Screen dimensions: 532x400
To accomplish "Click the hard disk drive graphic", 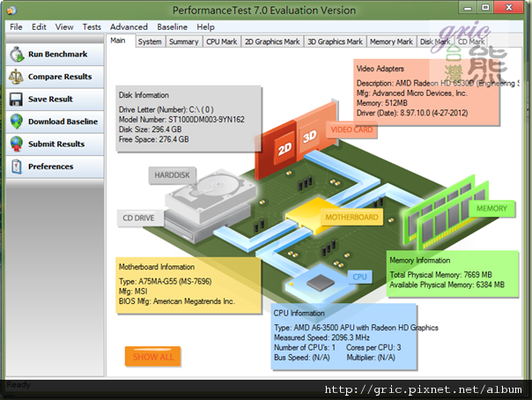I will (211, 195).
